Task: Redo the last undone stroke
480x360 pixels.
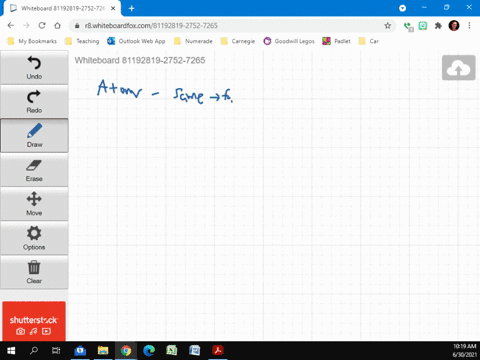Action: [34, 101]
